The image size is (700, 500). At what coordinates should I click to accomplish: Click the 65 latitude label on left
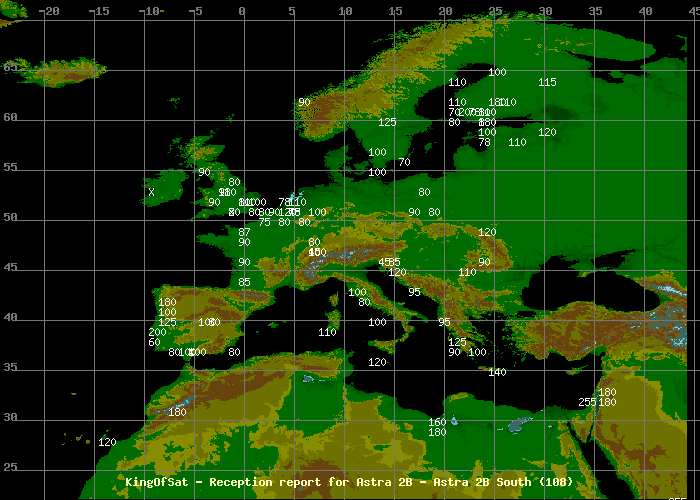click(x=10, y=67)
